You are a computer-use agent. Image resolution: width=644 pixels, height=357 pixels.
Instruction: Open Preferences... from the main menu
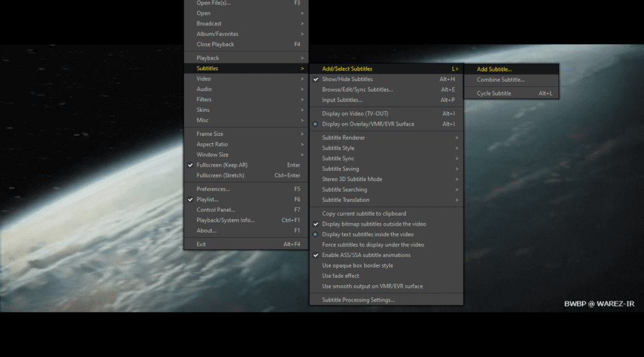click(x=213, y=189)
